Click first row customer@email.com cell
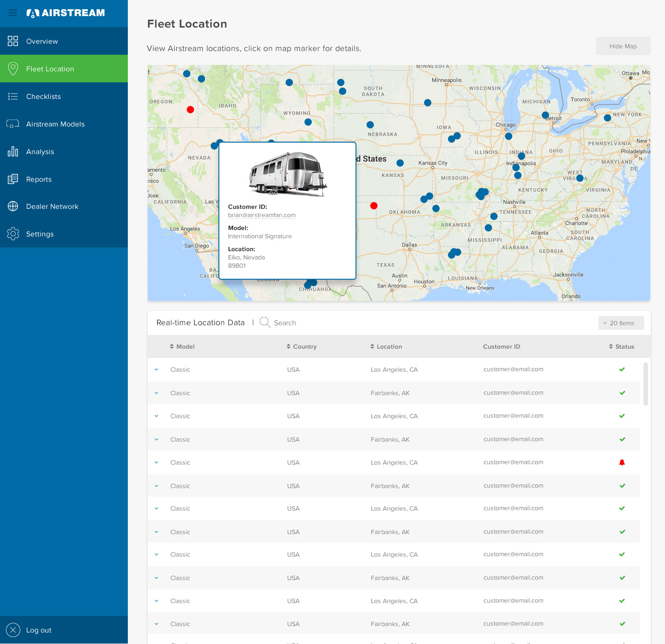 (513, 369)
